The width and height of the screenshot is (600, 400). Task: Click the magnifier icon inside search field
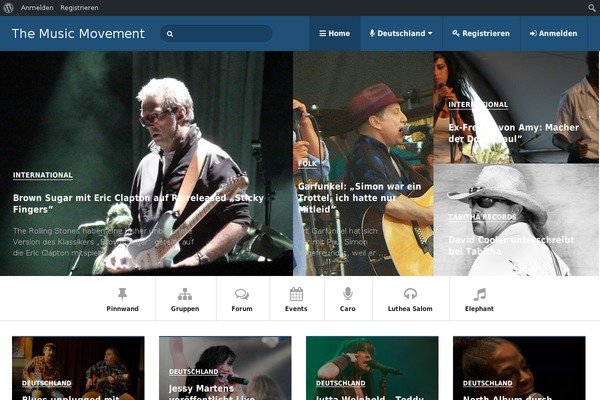point(170,34)
